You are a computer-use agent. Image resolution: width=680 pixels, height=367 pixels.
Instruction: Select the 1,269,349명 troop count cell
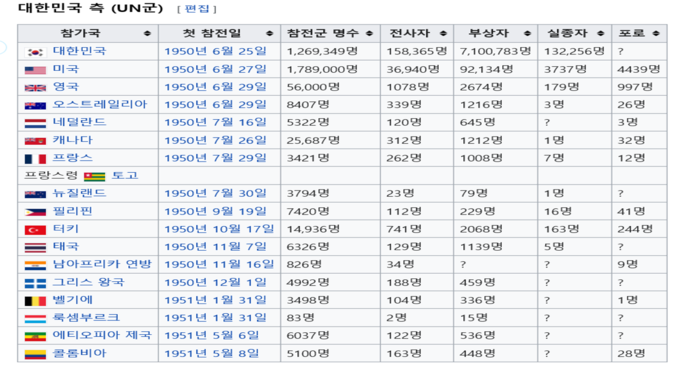(x=330, y=51)
